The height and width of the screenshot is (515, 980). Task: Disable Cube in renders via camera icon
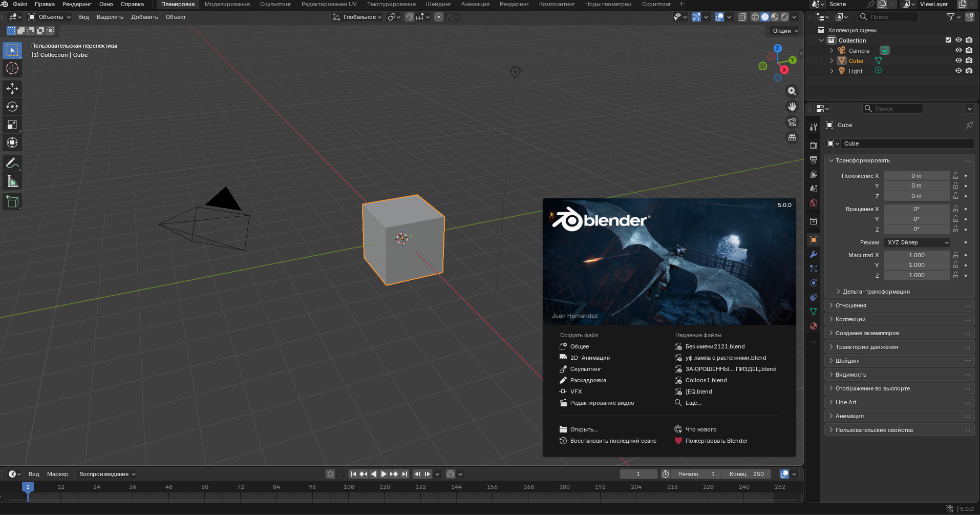tap(969, 60)
